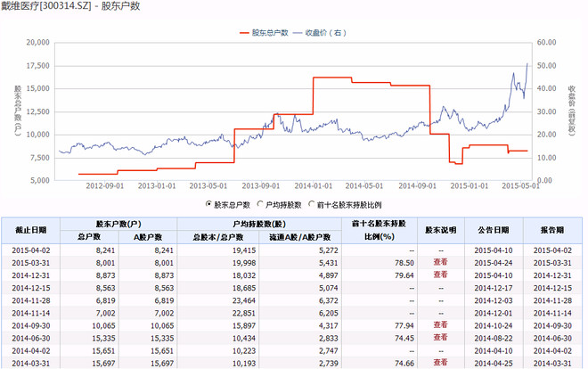588x369 pixels.
Task: Select the 2014-12-31 截止日期 cell
Action: (31, 275)
